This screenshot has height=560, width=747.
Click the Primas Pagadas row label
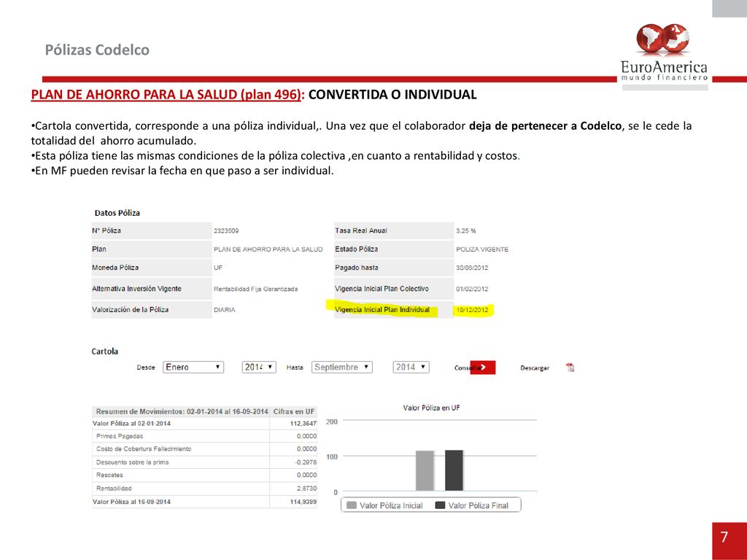coord(120,436)
